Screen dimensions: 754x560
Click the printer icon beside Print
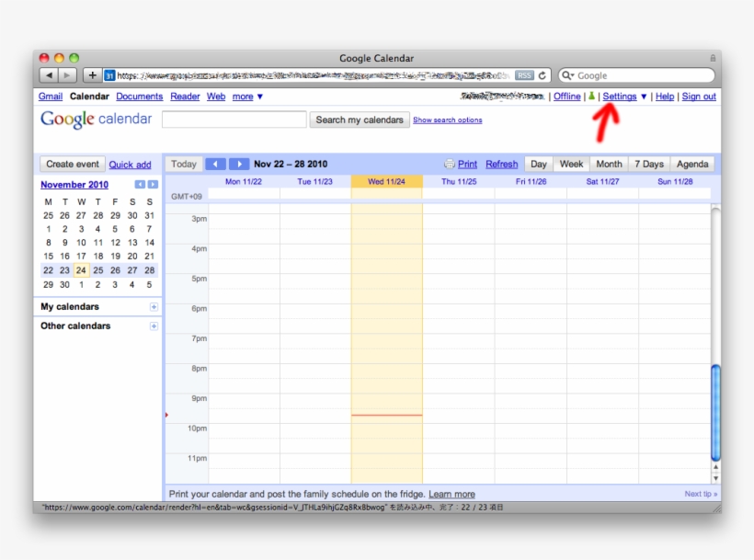(449, 164)
